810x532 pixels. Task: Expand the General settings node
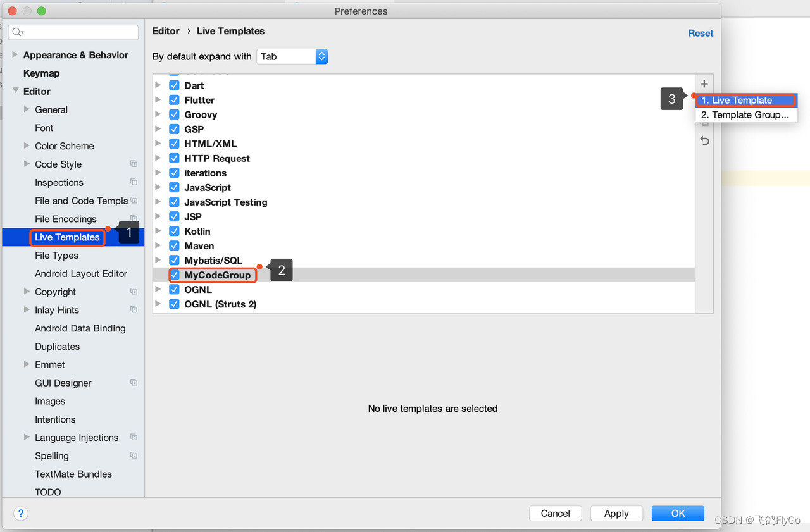pos(27,109)
